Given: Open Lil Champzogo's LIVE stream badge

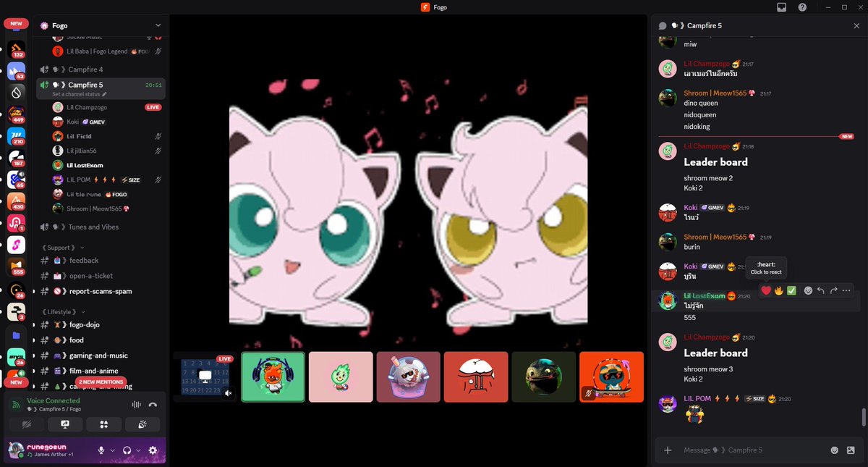Looking at the screenshot, I should coord(153,107).
